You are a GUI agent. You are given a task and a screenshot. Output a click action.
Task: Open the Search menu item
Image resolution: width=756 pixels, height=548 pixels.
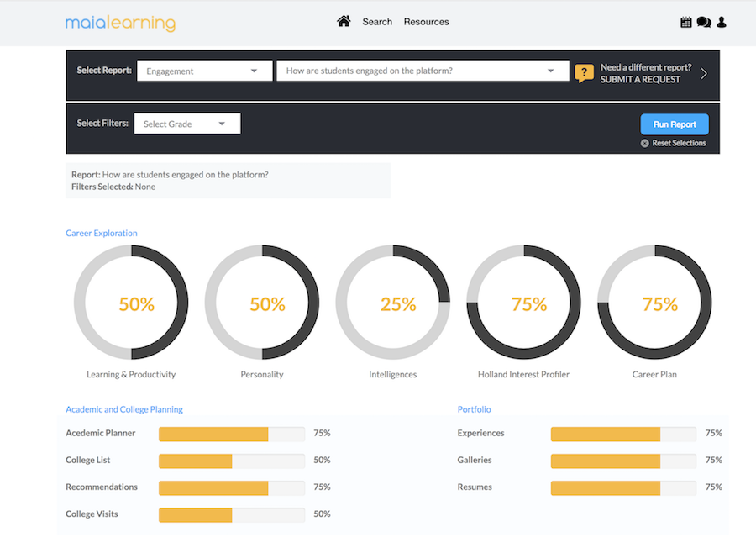377,22
